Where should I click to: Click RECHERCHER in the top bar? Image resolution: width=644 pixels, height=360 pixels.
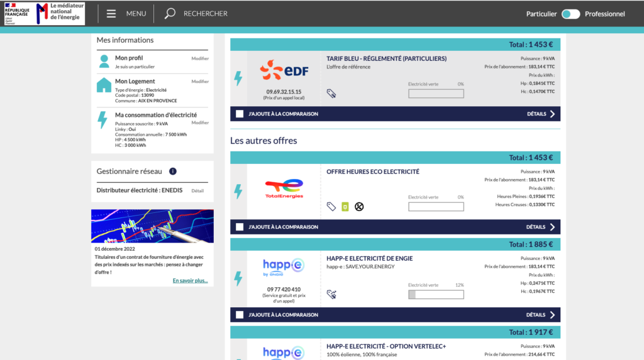click(206, 14)
